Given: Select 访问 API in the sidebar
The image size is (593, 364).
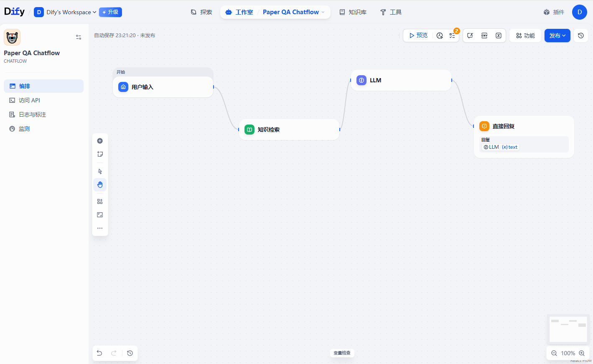Looking at the screenshot, I should pos(43,100).
